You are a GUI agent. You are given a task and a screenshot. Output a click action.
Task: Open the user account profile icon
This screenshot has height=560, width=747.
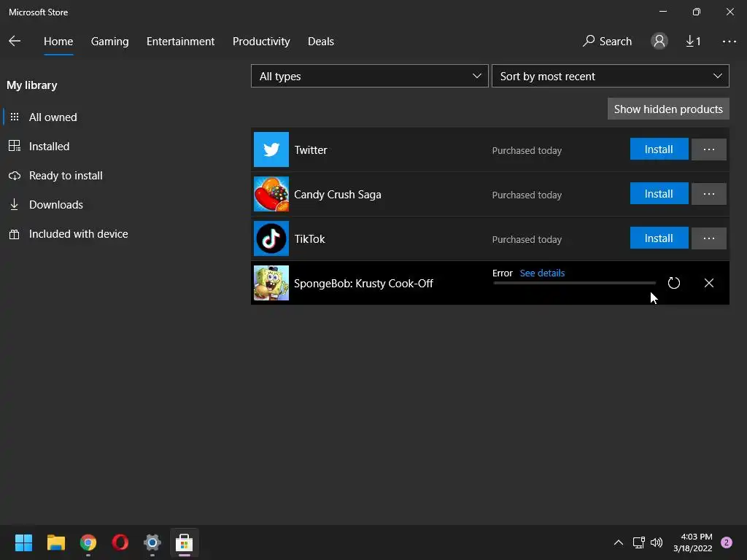click(x=659, y=42)
